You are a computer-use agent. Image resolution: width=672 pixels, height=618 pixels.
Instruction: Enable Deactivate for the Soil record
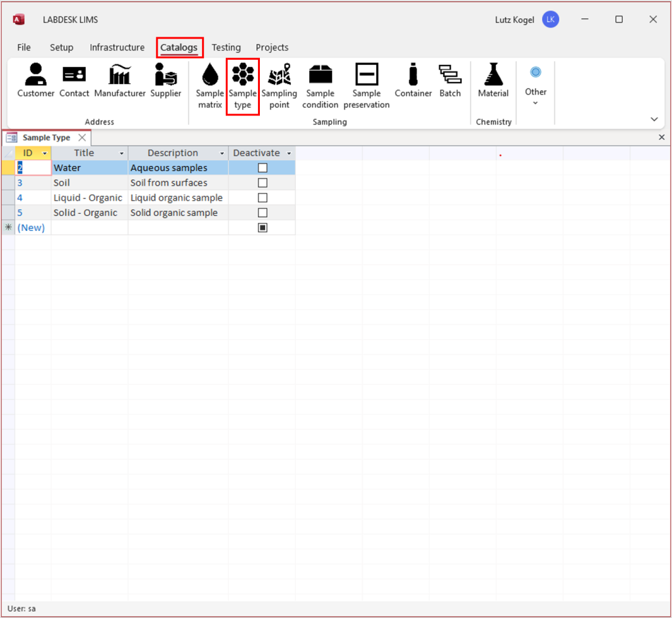coord(262,182)
